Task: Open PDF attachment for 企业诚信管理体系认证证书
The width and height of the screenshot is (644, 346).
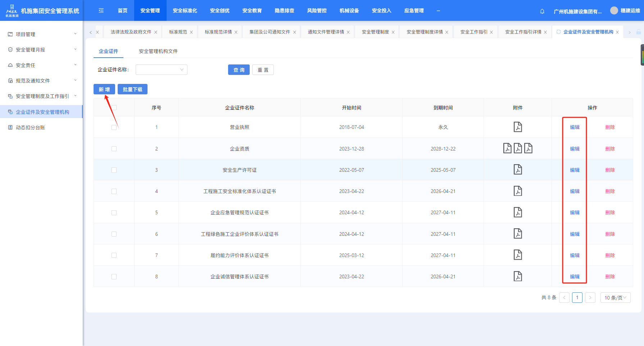Action: (x=517, y=276)
